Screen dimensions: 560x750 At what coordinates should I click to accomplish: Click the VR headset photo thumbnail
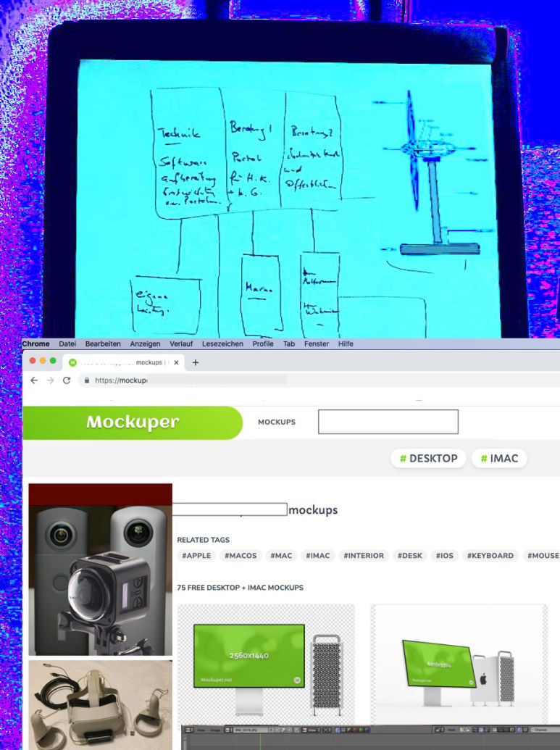pos(101,703)
